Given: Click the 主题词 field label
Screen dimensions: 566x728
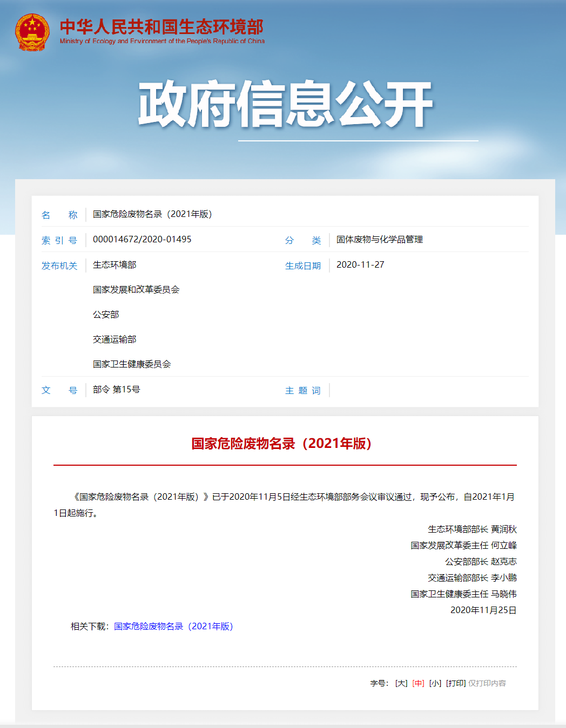Looking at the screenshot, I should (302, 390).
